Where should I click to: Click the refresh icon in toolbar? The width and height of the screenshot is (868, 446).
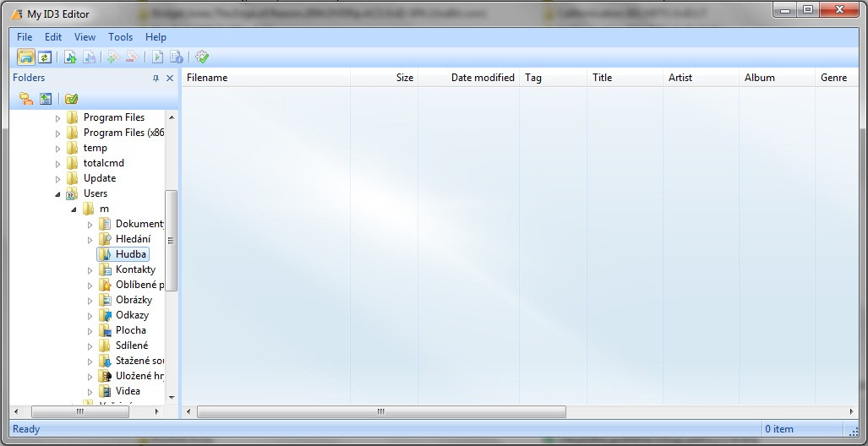tap(45, 57)
